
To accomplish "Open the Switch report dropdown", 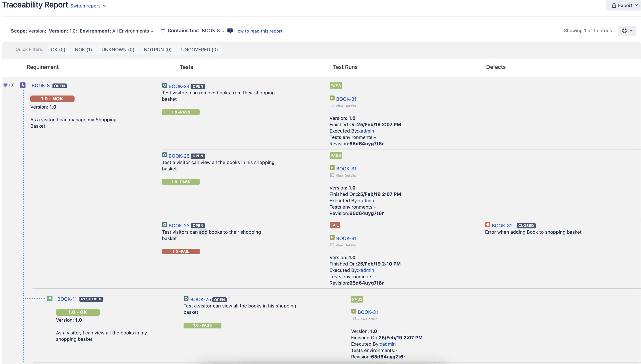I will 88,6.
